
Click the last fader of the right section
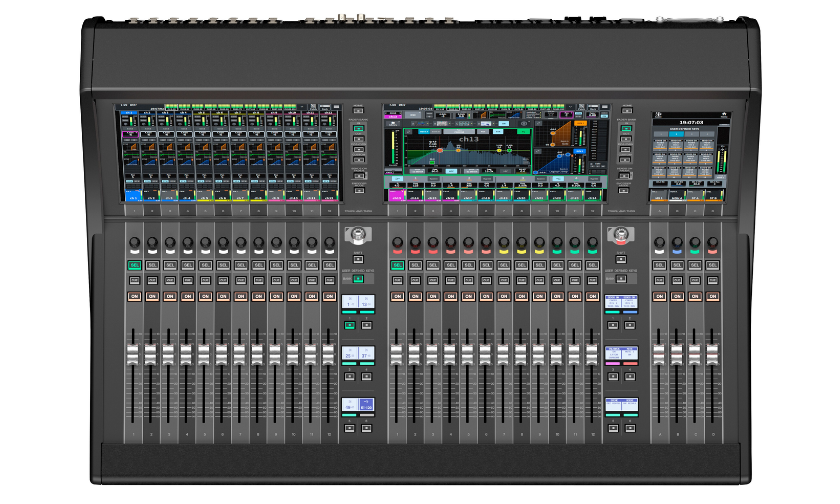[x=712, y=355]
